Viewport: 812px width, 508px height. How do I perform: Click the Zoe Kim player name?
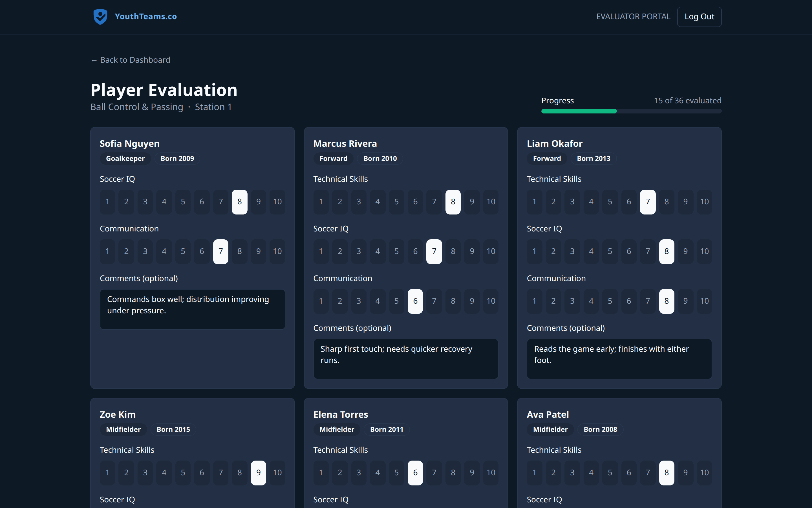coord(118,415)
